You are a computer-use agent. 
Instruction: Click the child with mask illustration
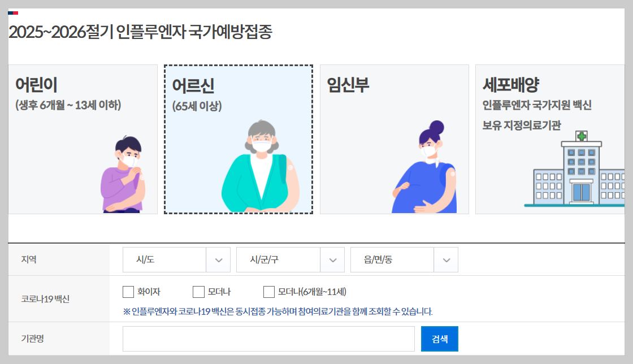click(123, 174)
